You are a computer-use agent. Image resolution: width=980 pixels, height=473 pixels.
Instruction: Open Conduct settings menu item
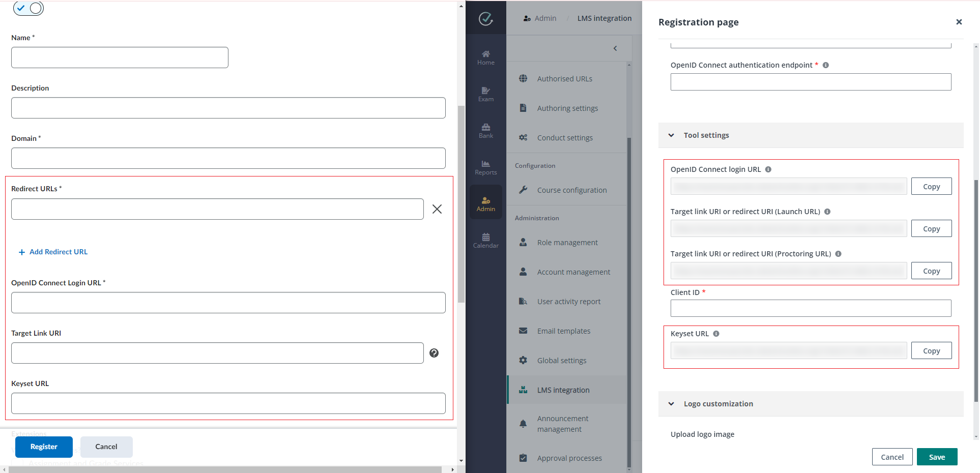[567, 138]
